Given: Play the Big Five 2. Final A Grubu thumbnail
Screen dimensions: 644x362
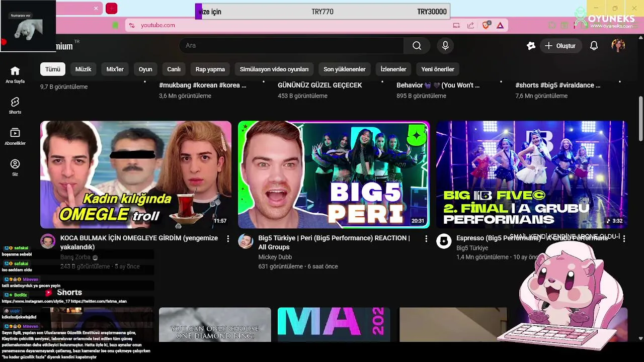Looking at the screenshot, I should [x=532, y=174].
